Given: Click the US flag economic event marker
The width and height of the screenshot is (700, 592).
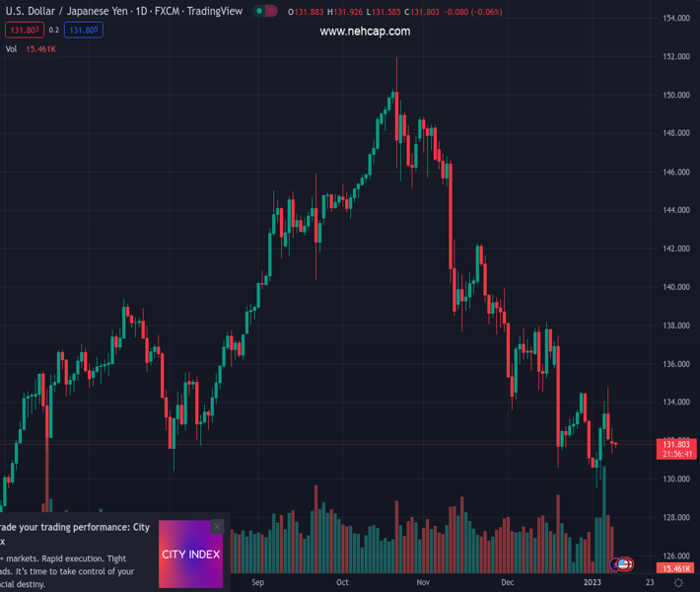Looking at the screenshot, I should click(624, 564).
